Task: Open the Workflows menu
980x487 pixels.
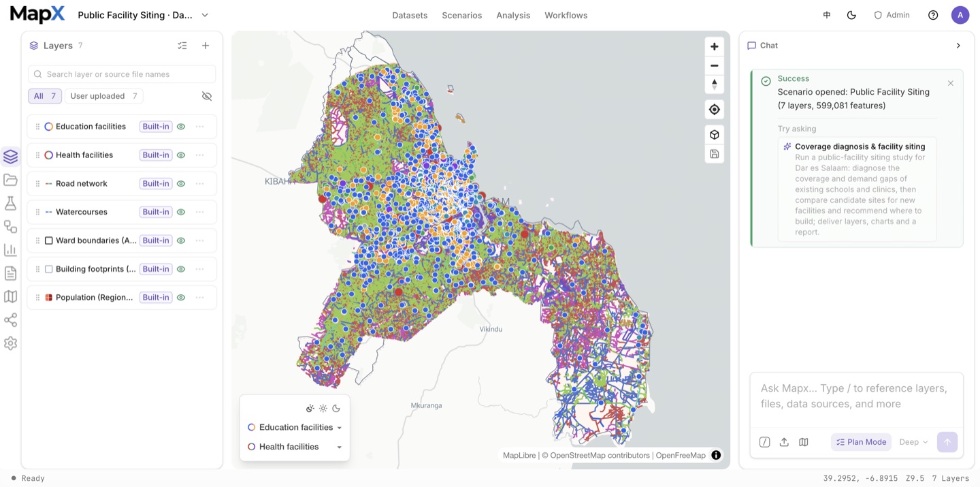Action: pyautogui.click(x=566, y=15)
